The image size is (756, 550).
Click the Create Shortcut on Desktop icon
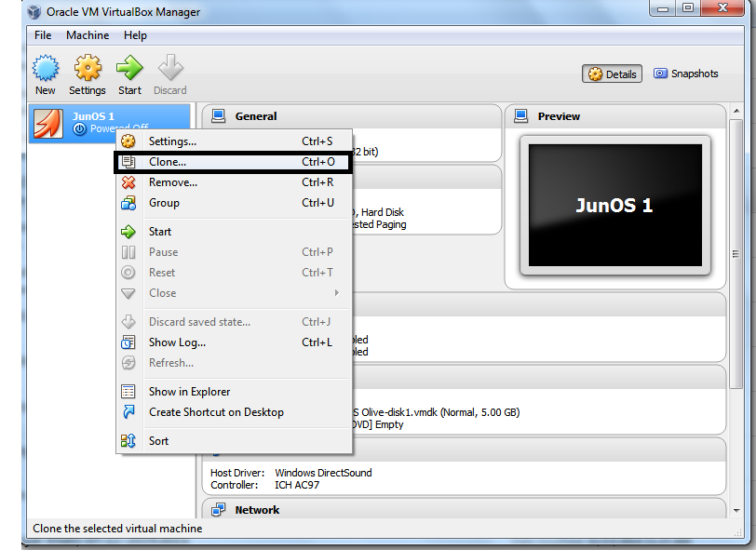pyautogui.click(x=128, y=412)
